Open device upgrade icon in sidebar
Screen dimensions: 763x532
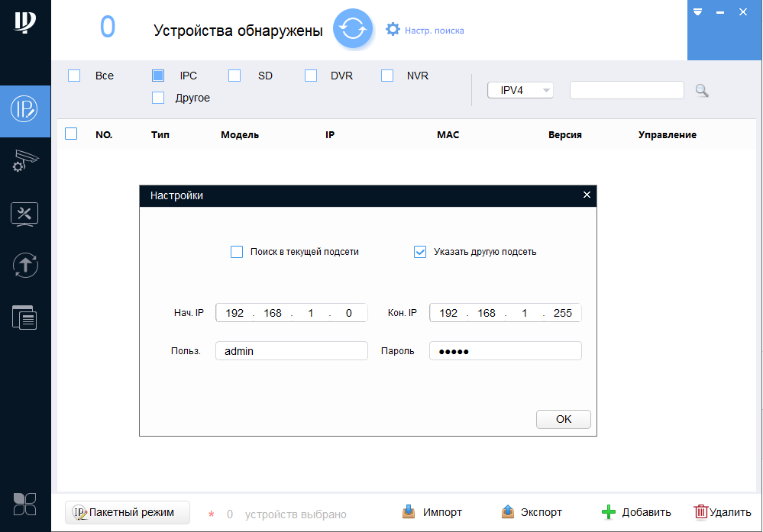[x=25, y=266]
